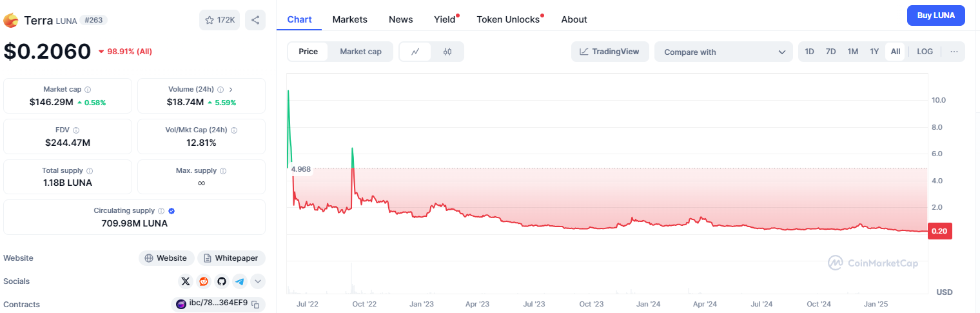Viewport: 980px width, 313px height.
Task: Click the $146.29M market cap value
Action: point(52,102)
